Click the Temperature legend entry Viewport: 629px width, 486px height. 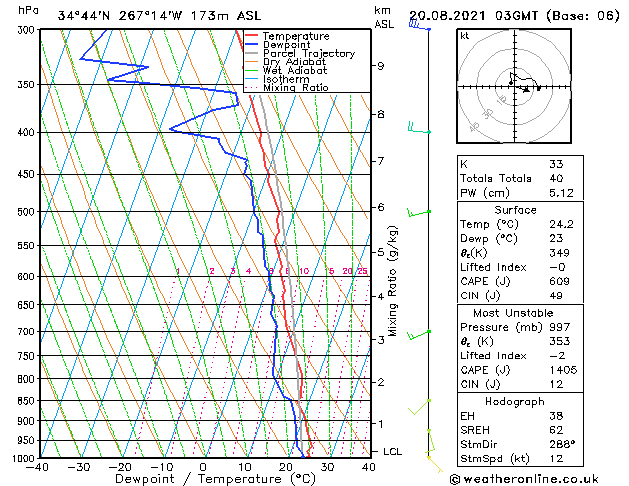pos(296,36)
